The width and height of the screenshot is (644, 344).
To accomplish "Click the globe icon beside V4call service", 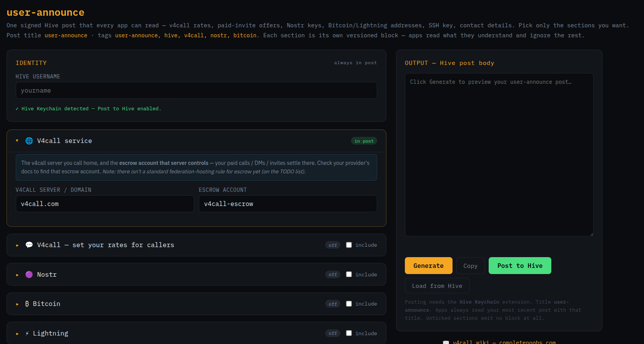I will (x=29, y=141).
